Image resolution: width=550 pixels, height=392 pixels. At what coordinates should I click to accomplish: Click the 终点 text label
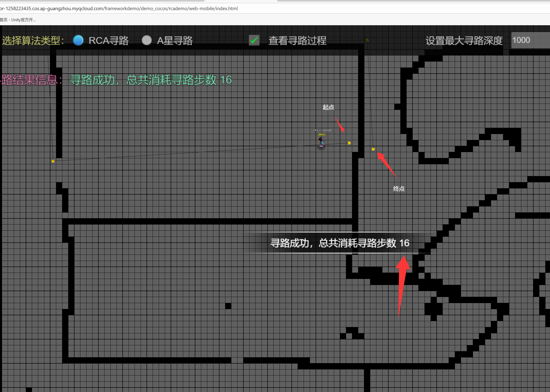[399, 189]
